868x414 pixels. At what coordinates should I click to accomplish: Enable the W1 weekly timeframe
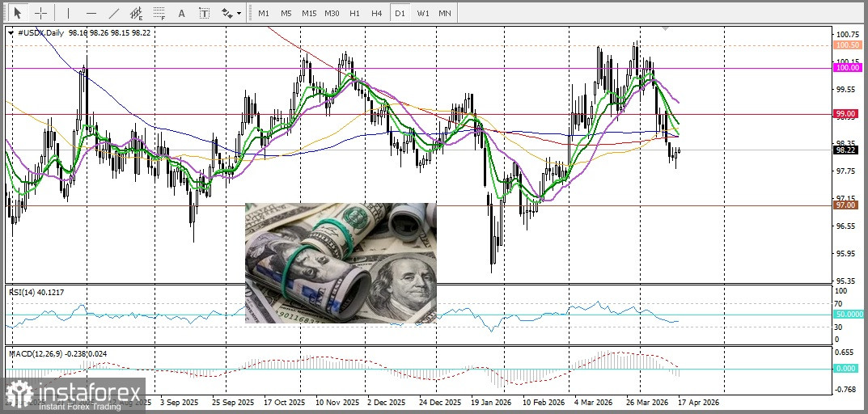pyautogui.click(x=423, y=13)
